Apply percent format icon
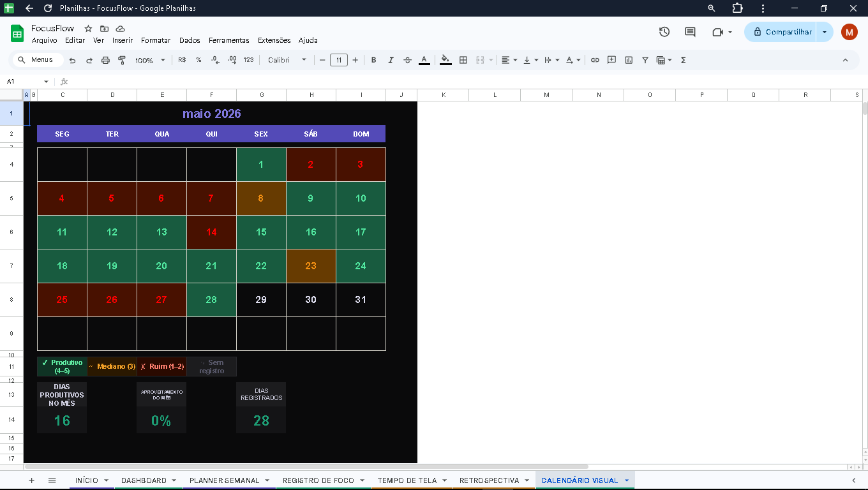Viewport: 868px width, 490px height. [x=198, y=60]
